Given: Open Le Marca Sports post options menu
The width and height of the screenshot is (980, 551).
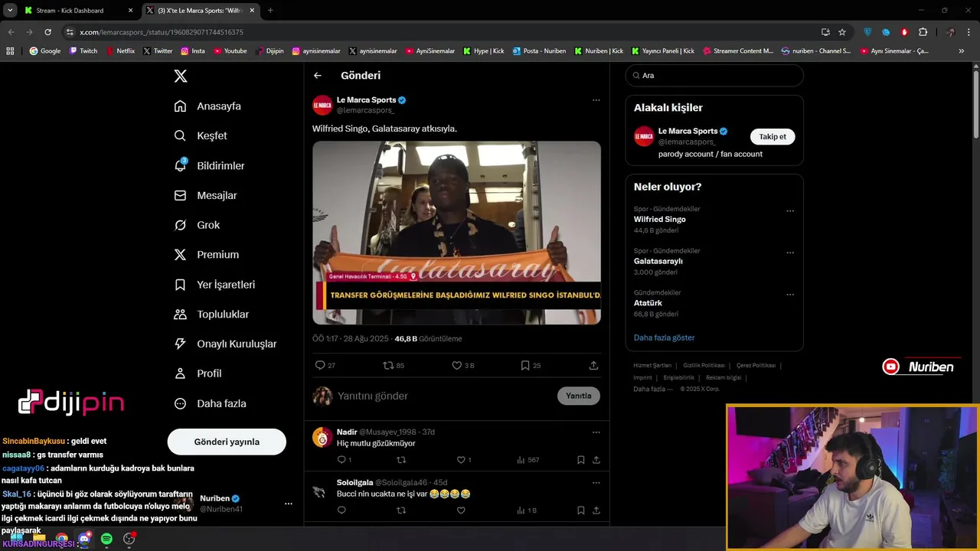Looking at the screenshot, I should (596, 100).
